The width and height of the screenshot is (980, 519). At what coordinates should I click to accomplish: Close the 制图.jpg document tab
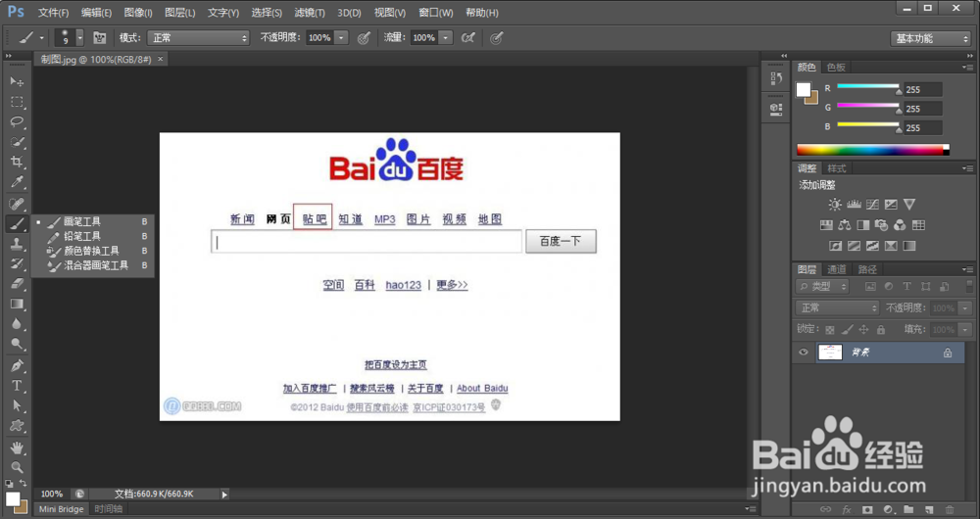160,59
